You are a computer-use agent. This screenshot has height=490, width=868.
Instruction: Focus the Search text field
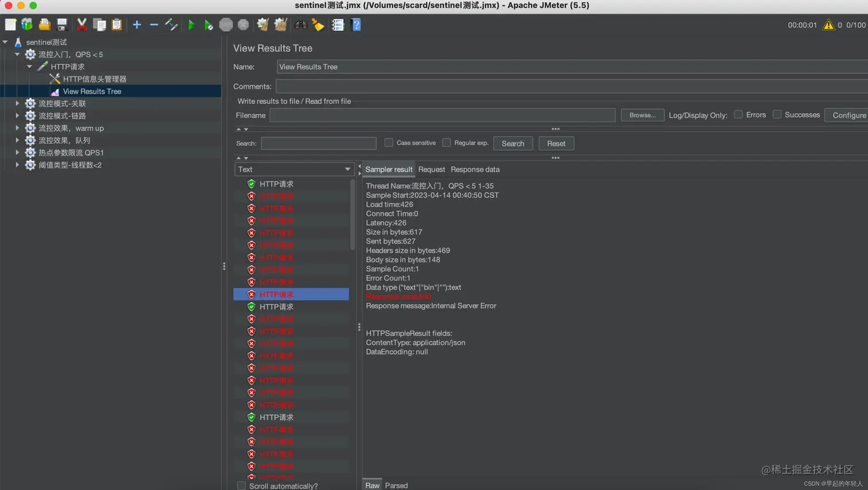click(319, 143)
